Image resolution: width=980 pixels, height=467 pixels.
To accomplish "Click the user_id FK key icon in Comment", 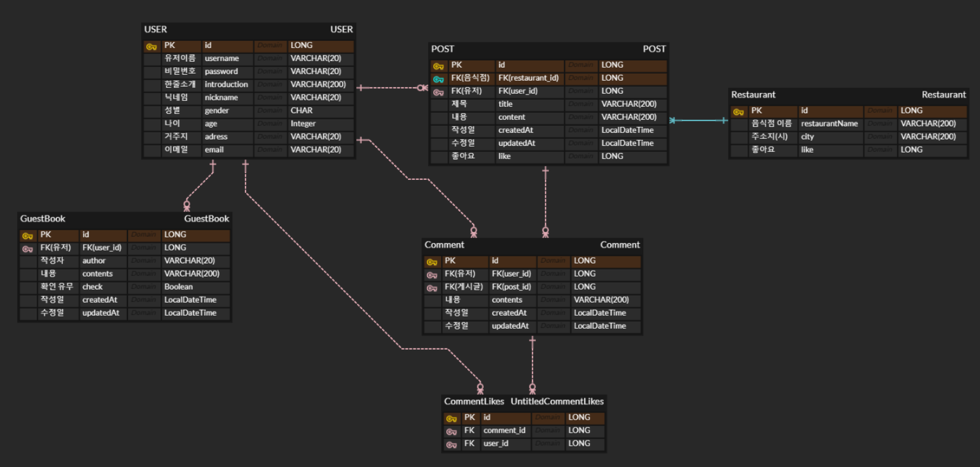I will (432, 275).
